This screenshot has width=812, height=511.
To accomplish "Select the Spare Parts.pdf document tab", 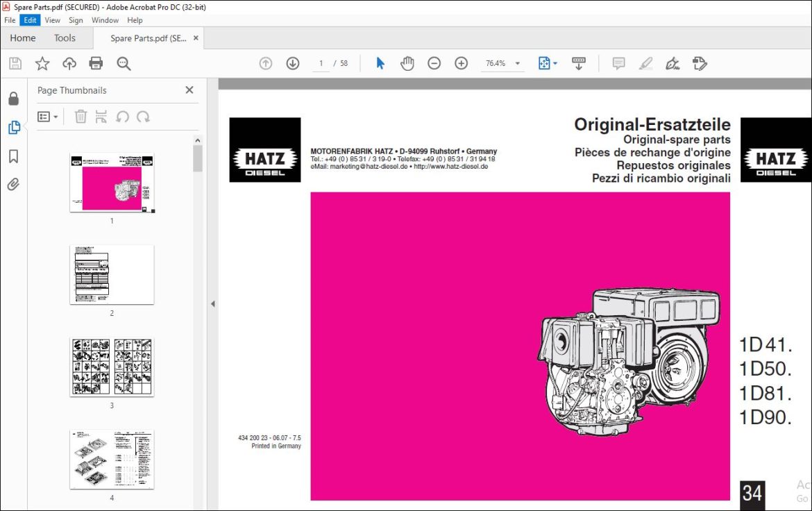I will (148, 38).
